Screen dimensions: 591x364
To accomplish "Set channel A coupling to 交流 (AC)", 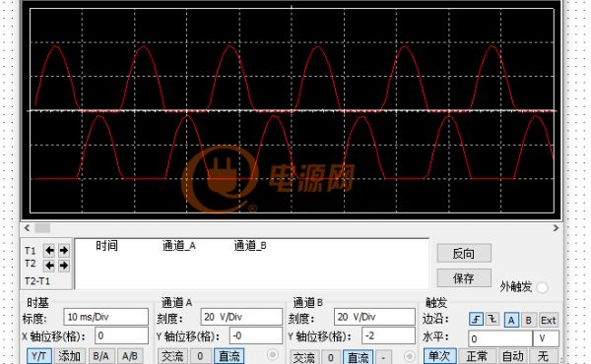I will click(172, 356).
